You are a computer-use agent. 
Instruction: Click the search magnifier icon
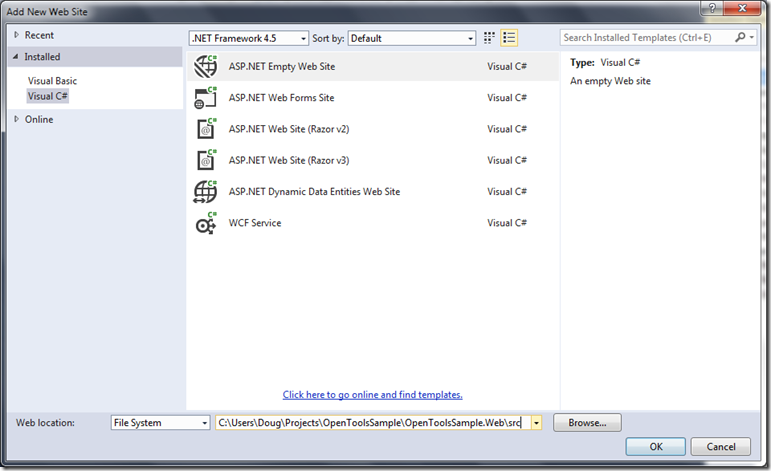[740, 37]
